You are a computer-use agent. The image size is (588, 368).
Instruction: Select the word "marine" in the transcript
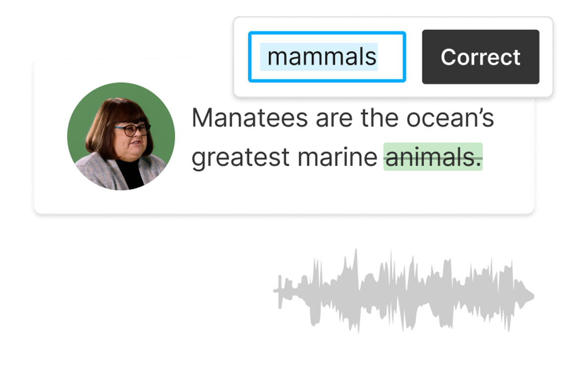point(338,157)
